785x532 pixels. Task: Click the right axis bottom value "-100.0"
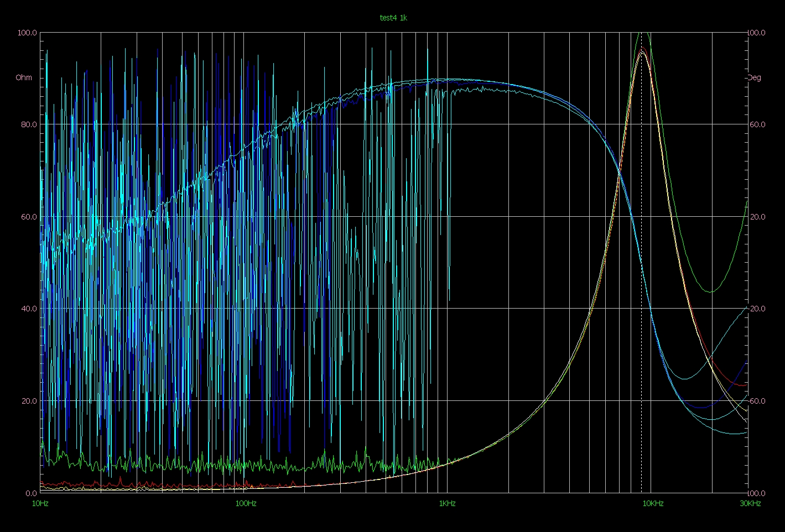coord(757,493)
